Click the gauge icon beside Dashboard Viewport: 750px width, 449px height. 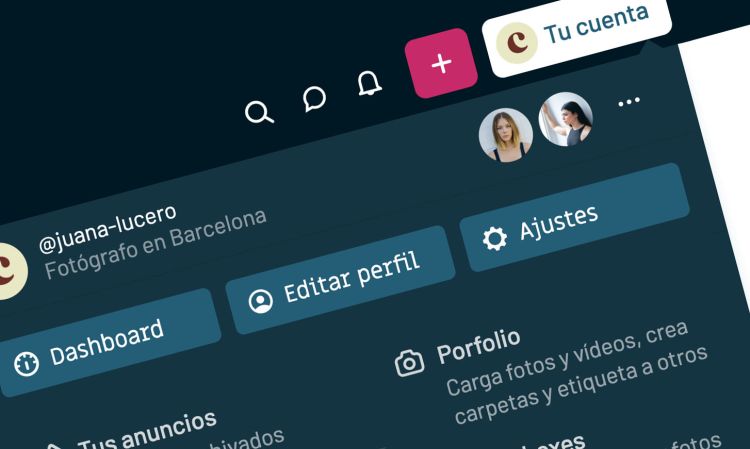[x=26, y=364]
